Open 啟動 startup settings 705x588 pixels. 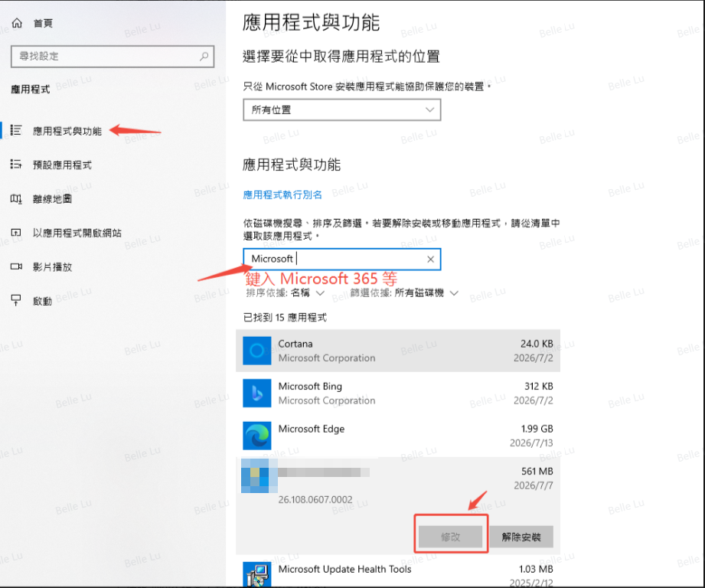pyautogui.click(x=42, y=301)
